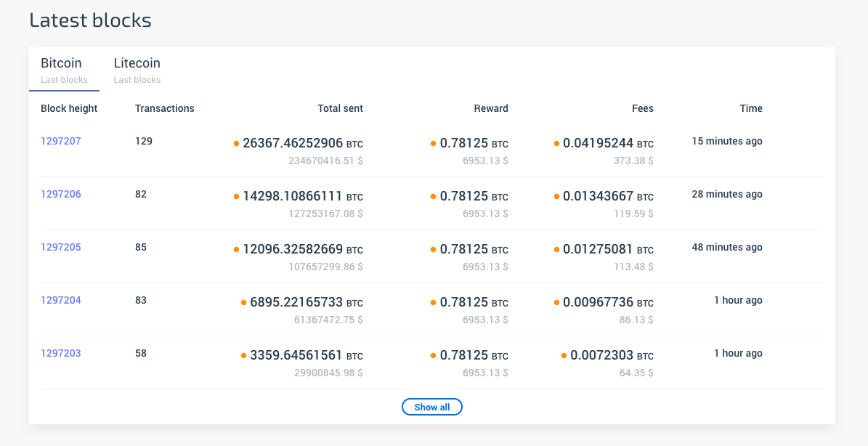Screen dimensions: 868x446
Task: Click the fee dollar amount 113.48 $
Action: tap(633, 267)
